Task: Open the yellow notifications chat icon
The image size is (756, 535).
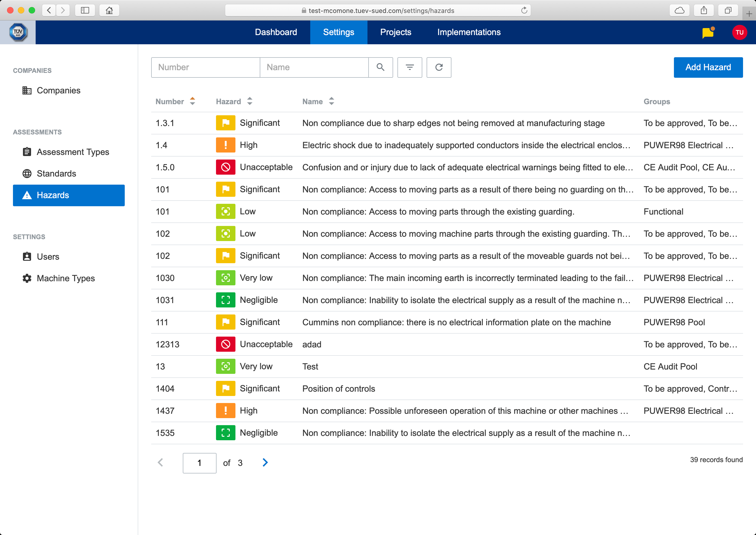Action: 708,32
